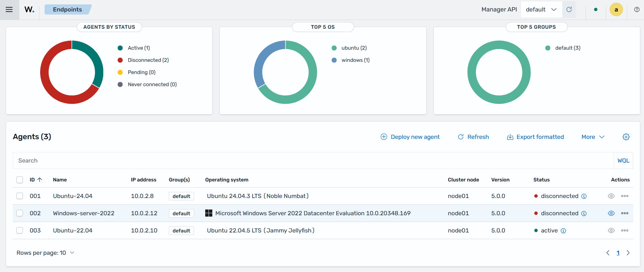Image resolution: width=644 pixels, height=272 pixels.
Task: Sort by Version column header
Action: (500, 180)
